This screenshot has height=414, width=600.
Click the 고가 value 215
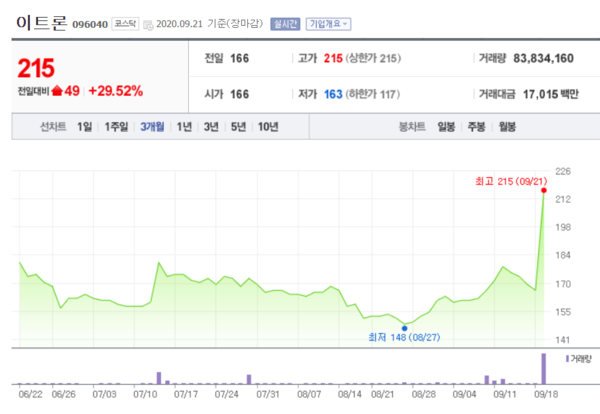pos(333,59)
